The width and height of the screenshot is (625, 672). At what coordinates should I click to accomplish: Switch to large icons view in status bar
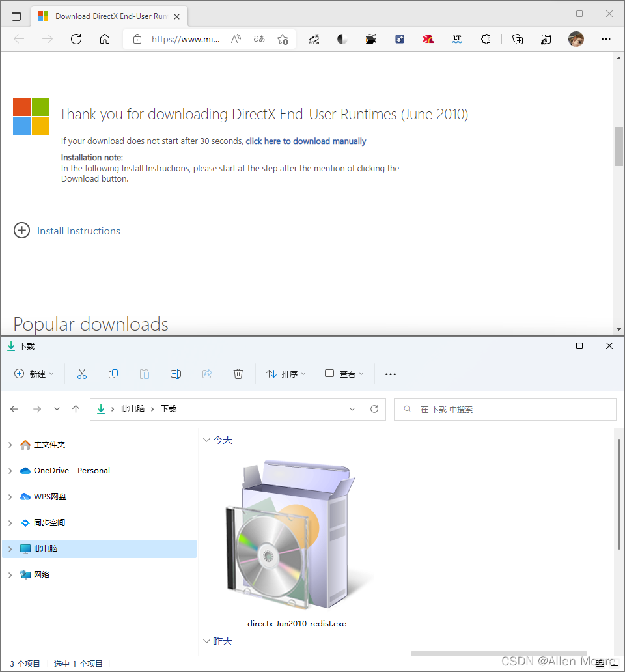click(x=615, y=664)
